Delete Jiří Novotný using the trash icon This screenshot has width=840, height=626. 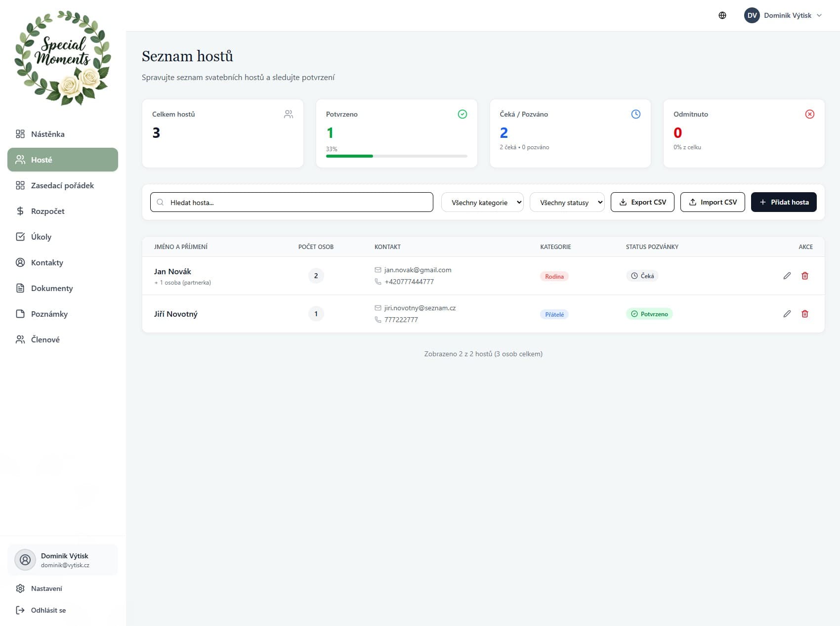[x=804, y=314]
